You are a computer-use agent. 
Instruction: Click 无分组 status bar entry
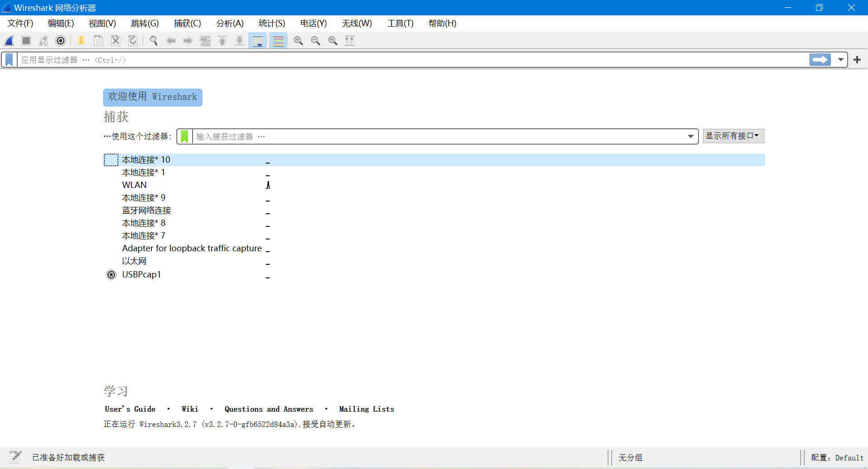(630, 458)
